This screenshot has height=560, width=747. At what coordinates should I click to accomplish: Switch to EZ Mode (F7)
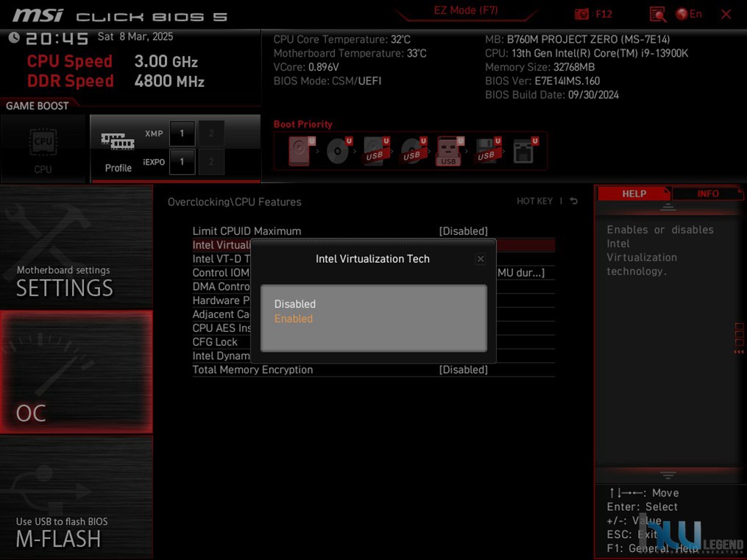(465, 10)
